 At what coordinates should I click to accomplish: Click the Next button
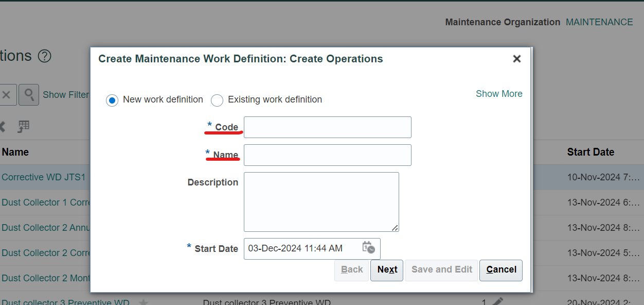386,270
